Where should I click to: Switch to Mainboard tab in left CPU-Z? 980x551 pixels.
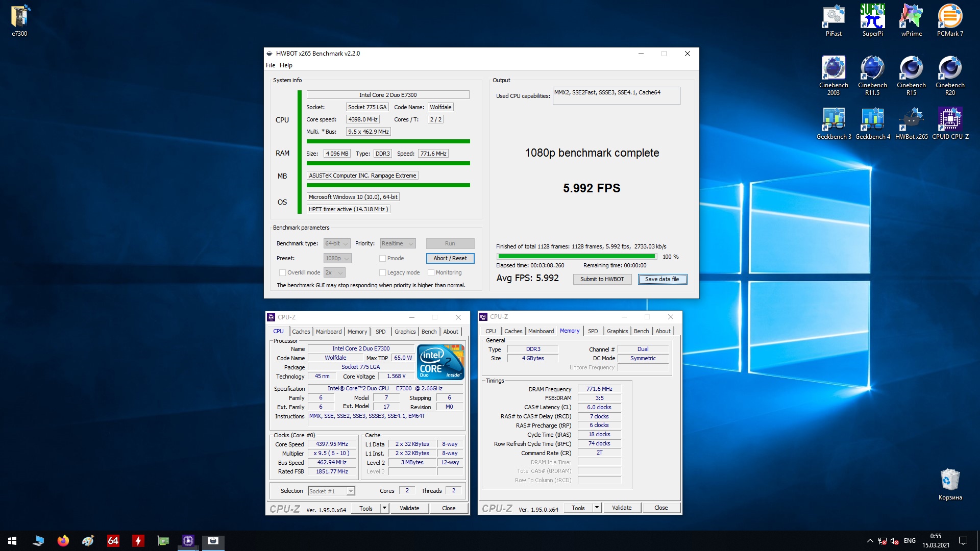tap(329, 332)
